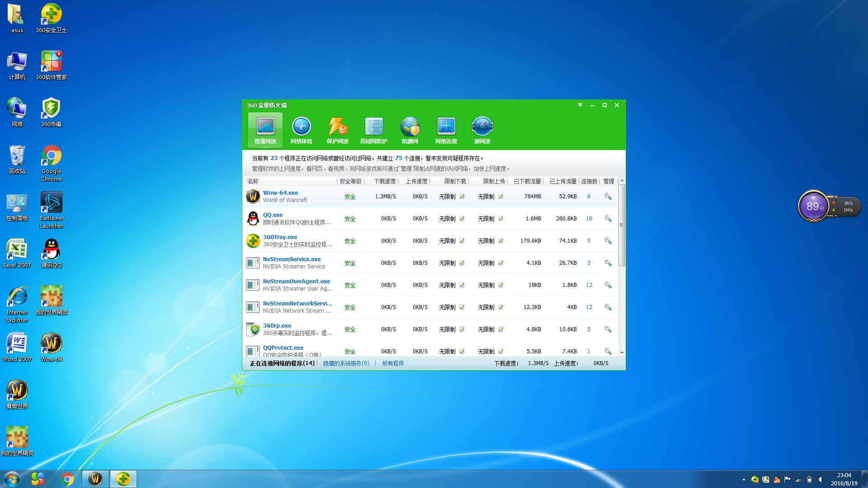Select the 局域网防护 tab
The width and height of the screenshot is (868, 488).
click(x=374, y=130)
